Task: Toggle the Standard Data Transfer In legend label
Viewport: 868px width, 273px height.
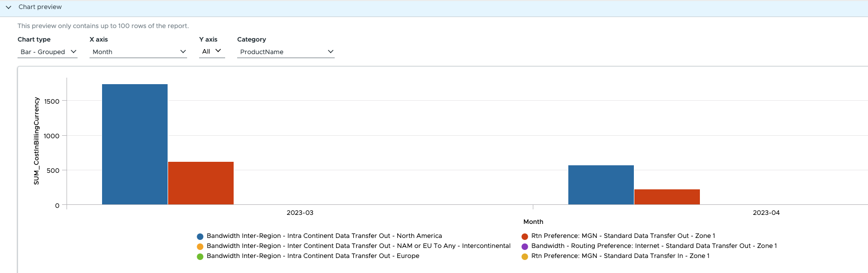Action: point(620,256)
